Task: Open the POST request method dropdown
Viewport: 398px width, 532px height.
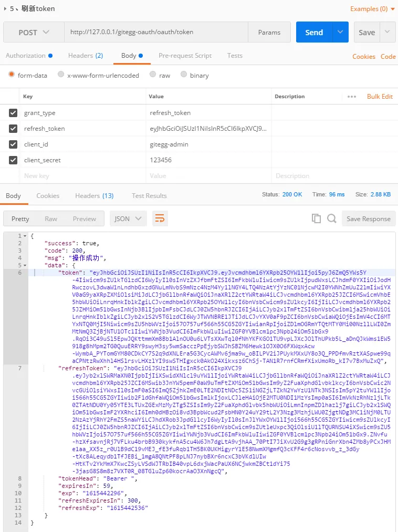Action: (x=33, y=32)
